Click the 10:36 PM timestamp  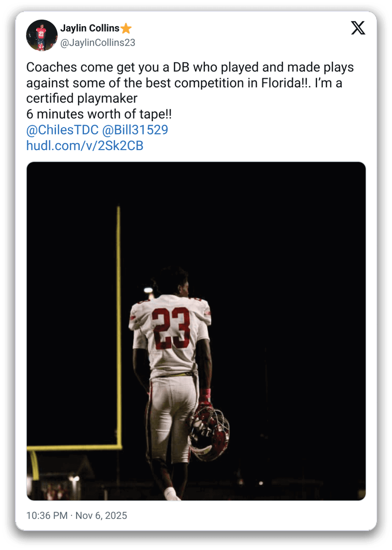[47, 516]
